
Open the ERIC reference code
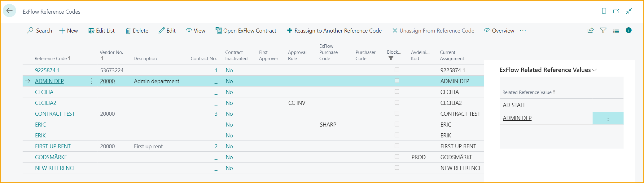tap(40, 125)
